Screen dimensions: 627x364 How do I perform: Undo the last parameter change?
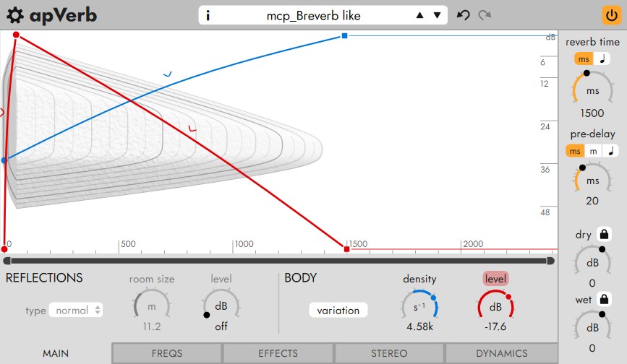pyautogui.click(x=464, y=15)
